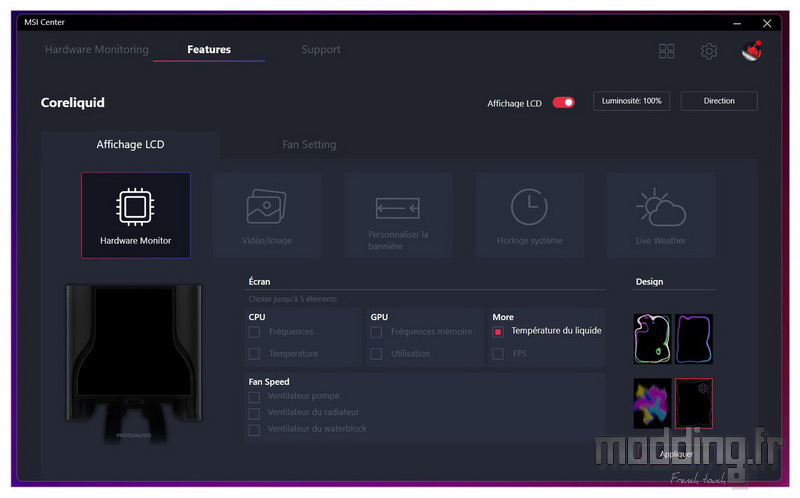This screenshot has height=498, width=800.
Task: Select the rainbow outline design thumbnail
Action: point(653,339)
